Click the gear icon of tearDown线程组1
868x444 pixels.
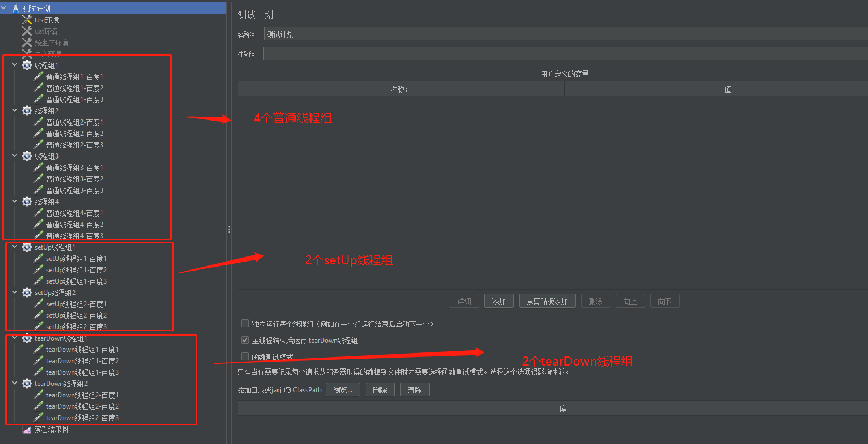pyautogui.click(x=27, y=338)
